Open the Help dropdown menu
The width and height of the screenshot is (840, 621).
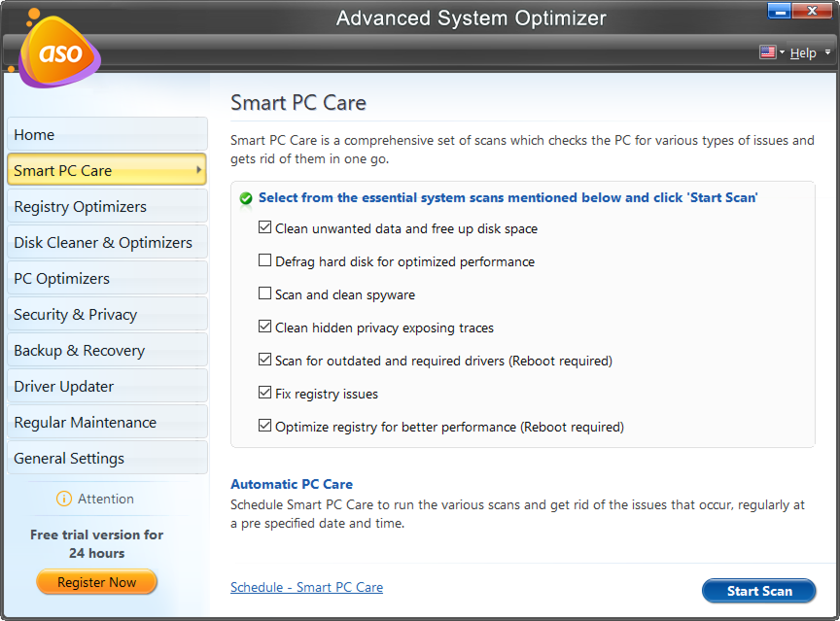point(804,52)
